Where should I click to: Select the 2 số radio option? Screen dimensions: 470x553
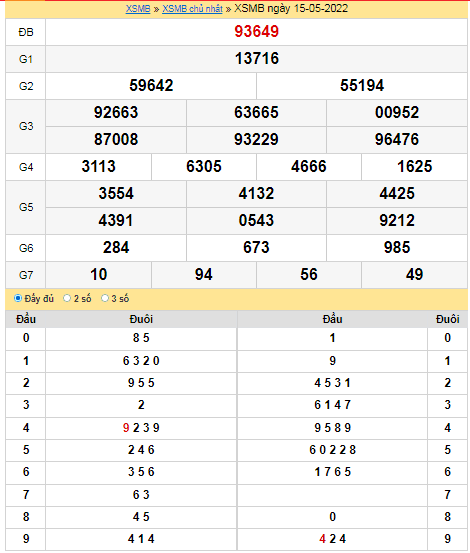(67, 298)
